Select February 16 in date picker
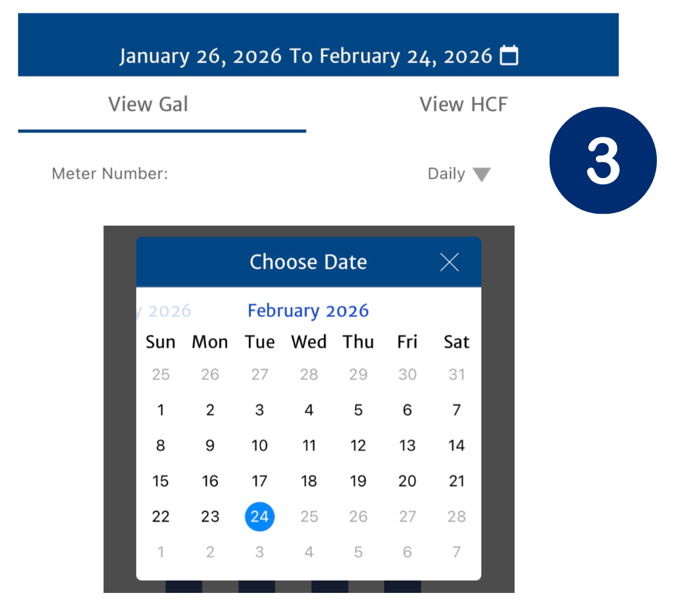This screenshot has width=673, height=616. pyautogui.click(x=210, y=481)
